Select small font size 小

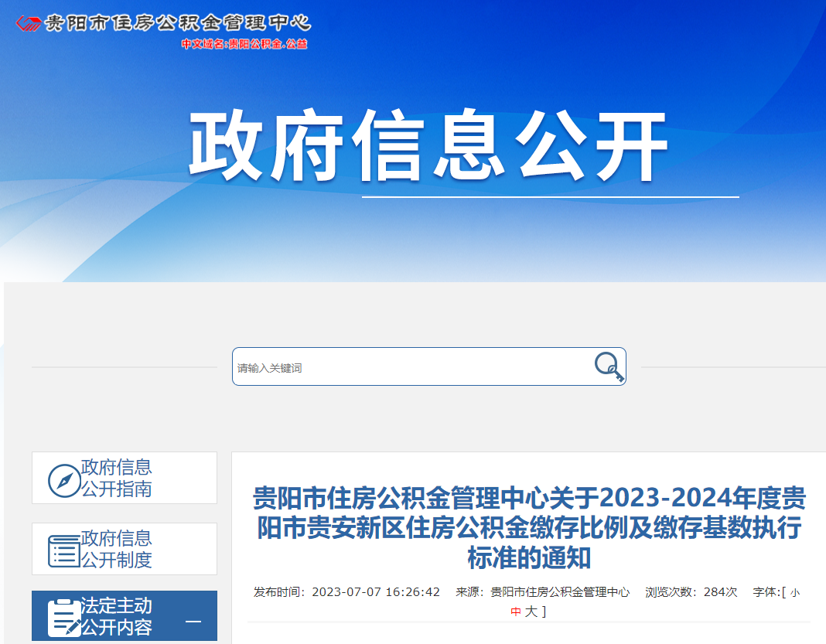[x=795, y=593]
